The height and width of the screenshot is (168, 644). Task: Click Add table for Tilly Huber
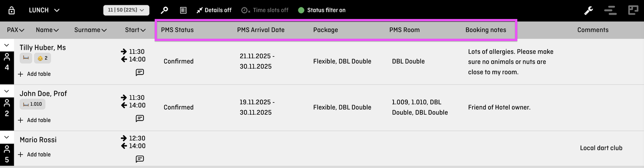(34, 74)
